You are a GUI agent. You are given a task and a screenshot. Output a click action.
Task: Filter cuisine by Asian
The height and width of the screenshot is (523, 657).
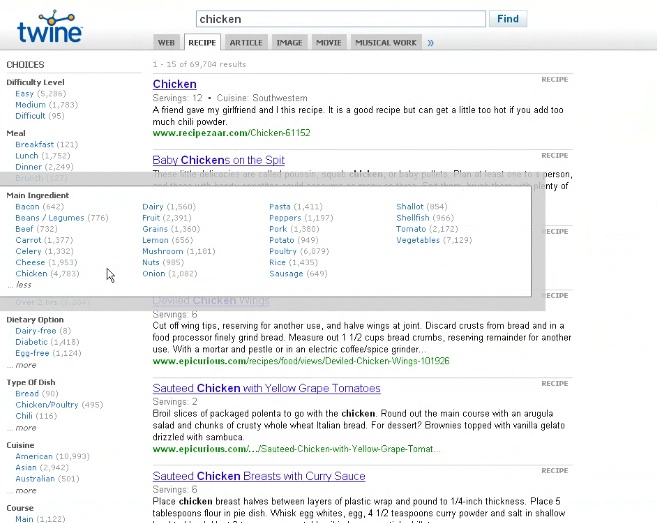pyautogui.click(x=26, y=468)
